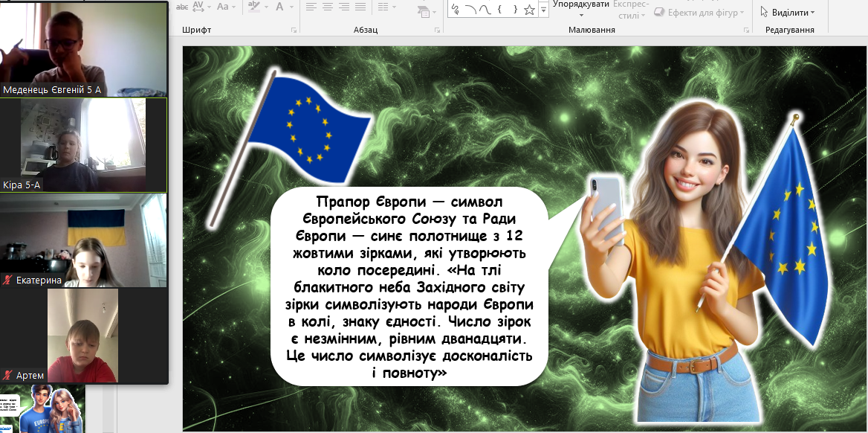The image size is (868, 433).
Task: Click the Екатерина name label
Action: 39,280
